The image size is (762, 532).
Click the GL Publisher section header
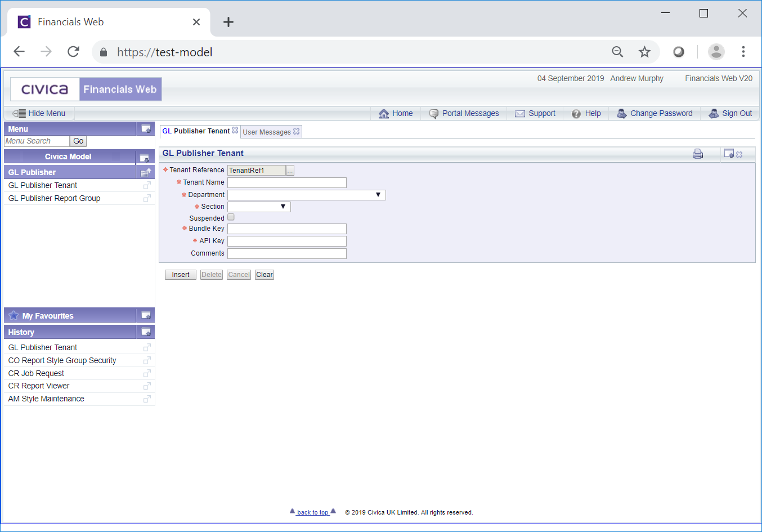(x=70, y=172)
